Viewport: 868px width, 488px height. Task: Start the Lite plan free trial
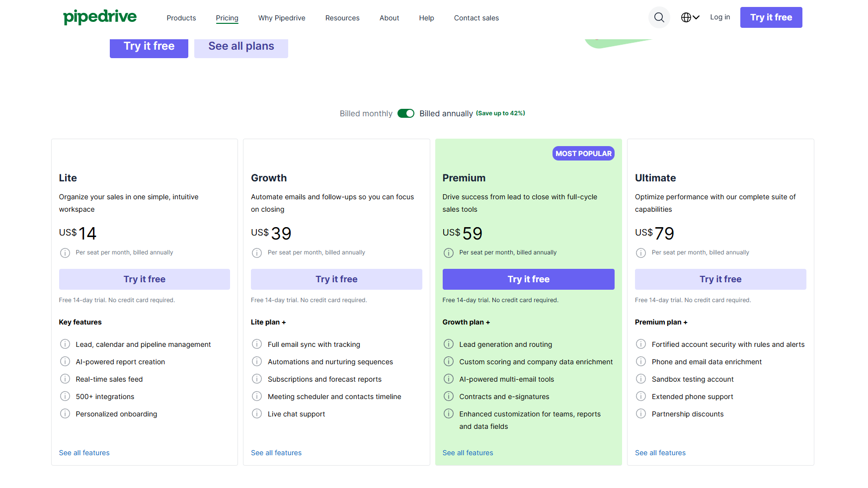click(x=145, y=279)
